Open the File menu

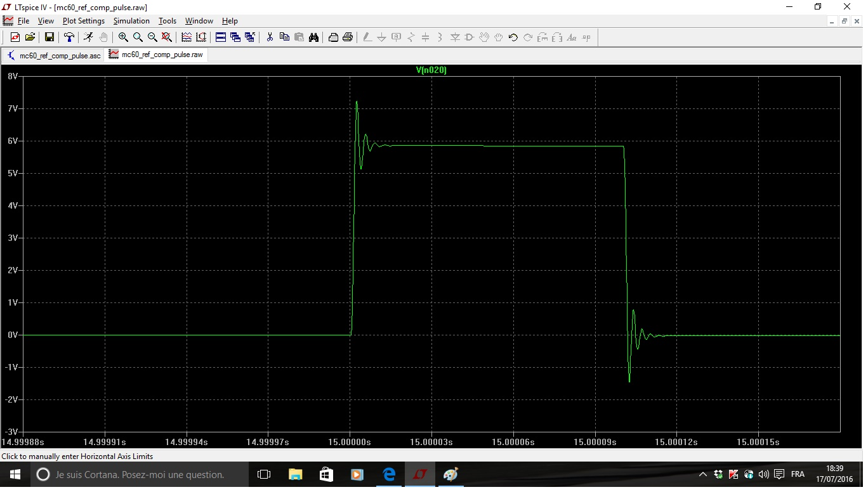point(23,21)
